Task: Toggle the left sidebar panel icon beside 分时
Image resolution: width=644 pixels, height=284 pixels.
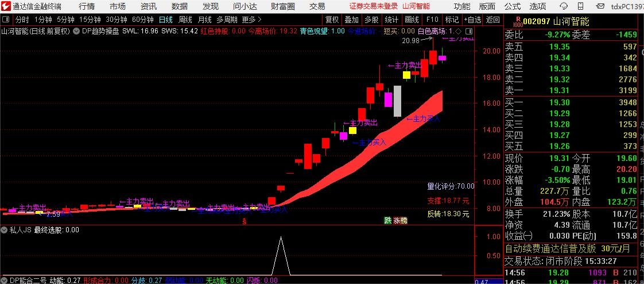Action: (6, 20)
